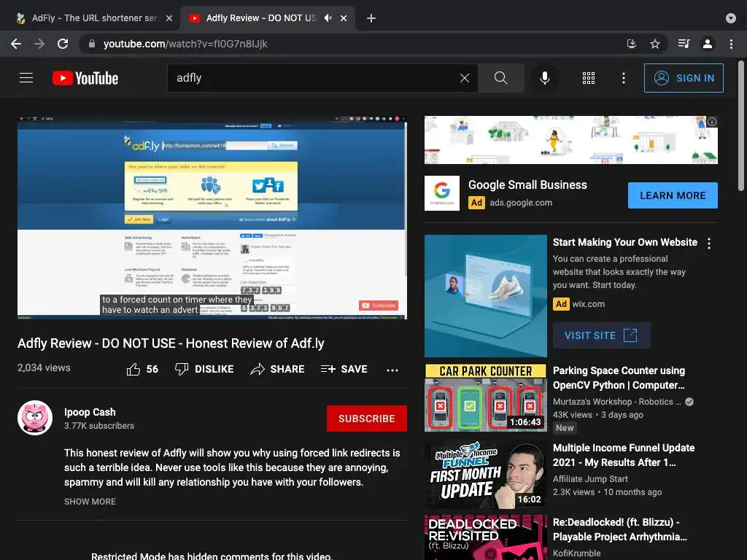Open Murtaza's Workshop channel name
Viewport: 747px width, 560px height.
pos(617,402)
